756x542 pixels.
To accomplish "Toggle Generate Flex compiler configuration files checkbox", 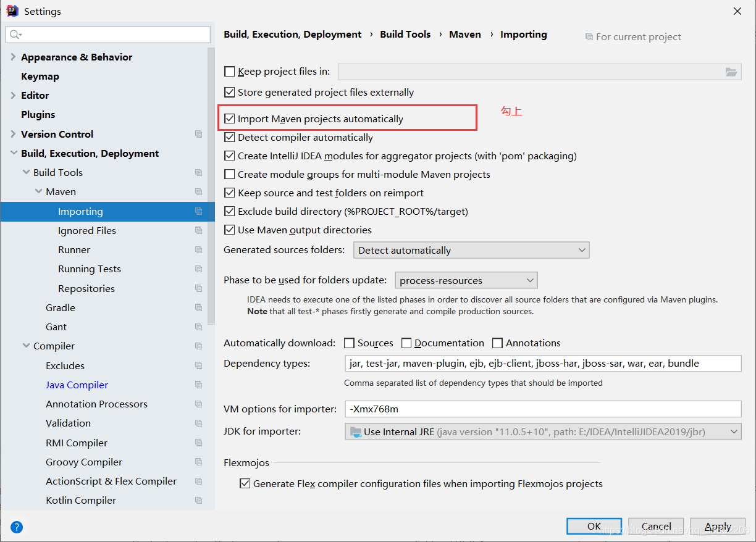I will click(x=245, y=483).
